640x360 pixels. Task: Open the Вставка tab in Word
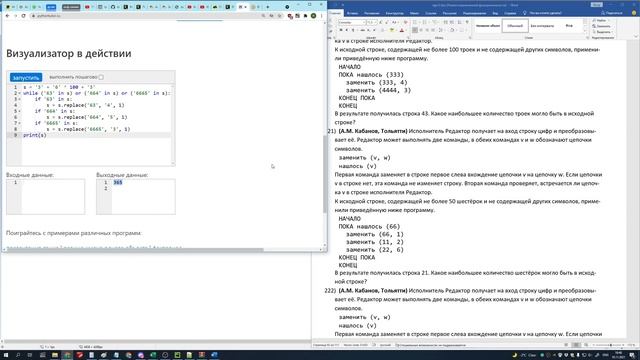(352, 13)
